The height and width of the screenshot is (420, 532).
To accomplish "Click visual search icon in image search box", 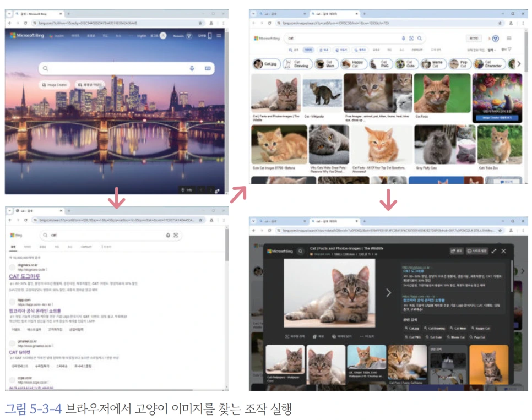I will pos(411,39).
